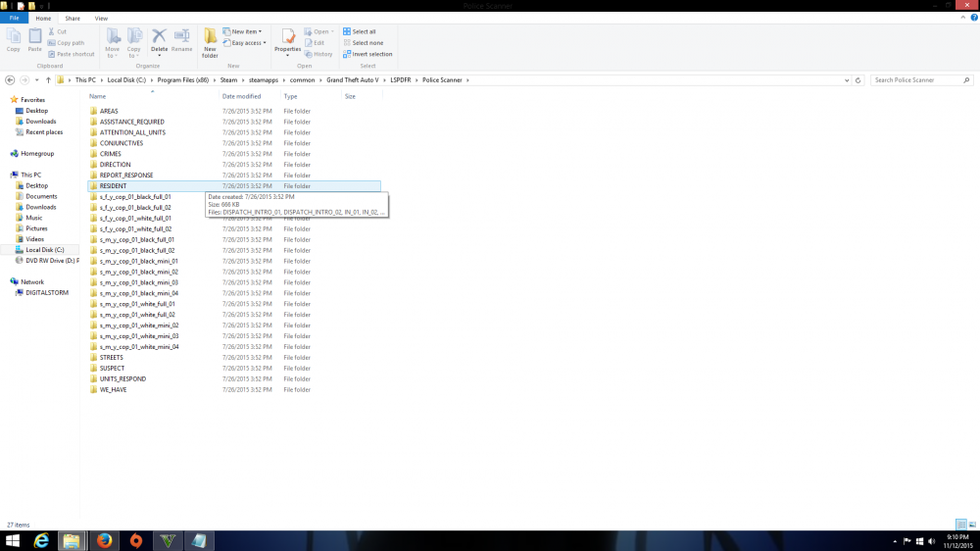Click Edit in the Open group
Image resolution: width=980 pixels, height=551 pixels.
click(315, 42)
